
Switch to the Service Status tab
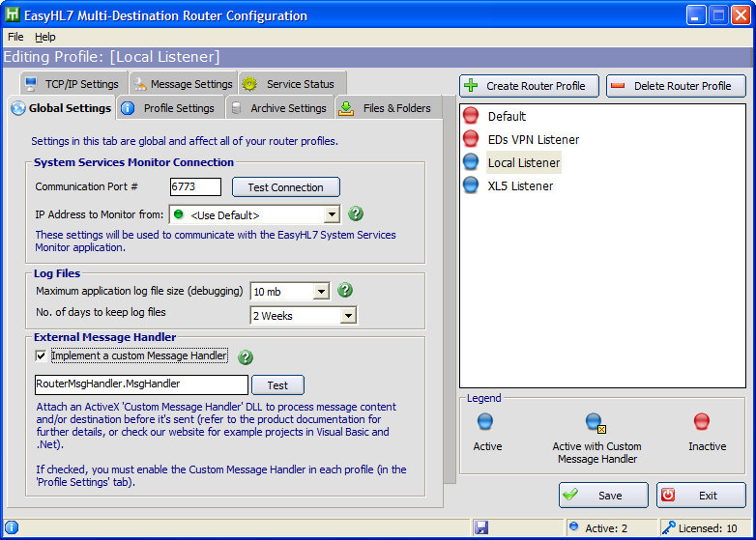pos(293,84)
